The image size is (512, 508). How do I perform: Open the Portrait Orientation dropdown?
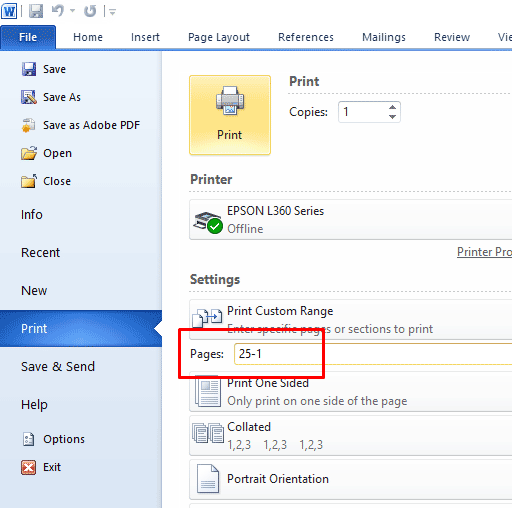pos(351,479)
